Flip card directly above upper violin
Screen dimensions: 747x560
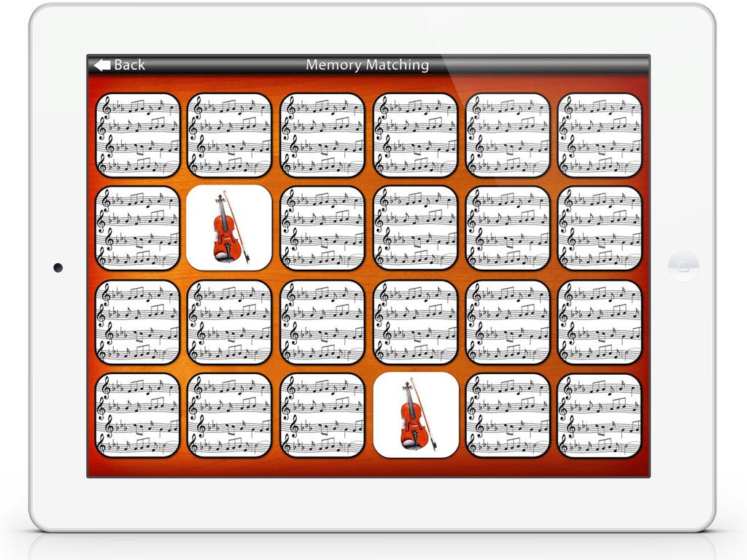click(x=229, y=135)
